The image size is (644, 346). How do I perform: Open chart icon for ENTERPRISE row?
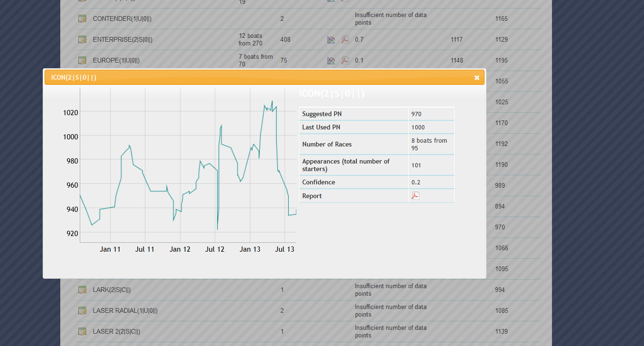click(x=331, y=40)
